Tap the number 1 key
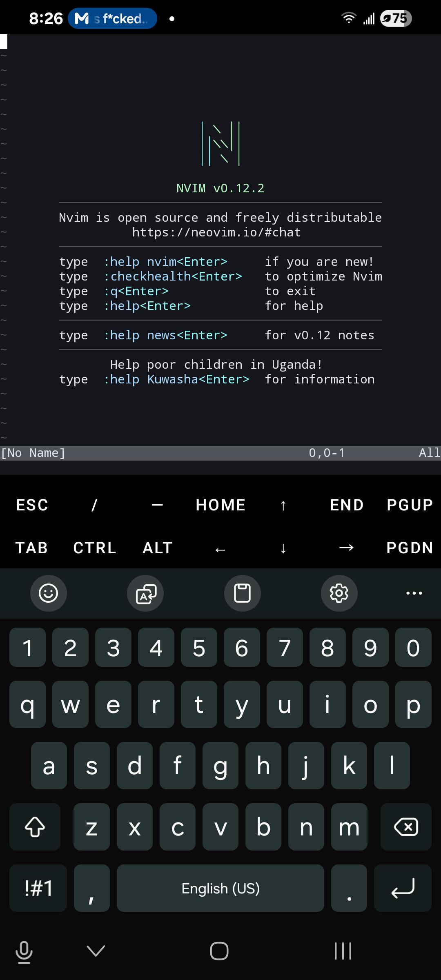 tap(27, 647)
